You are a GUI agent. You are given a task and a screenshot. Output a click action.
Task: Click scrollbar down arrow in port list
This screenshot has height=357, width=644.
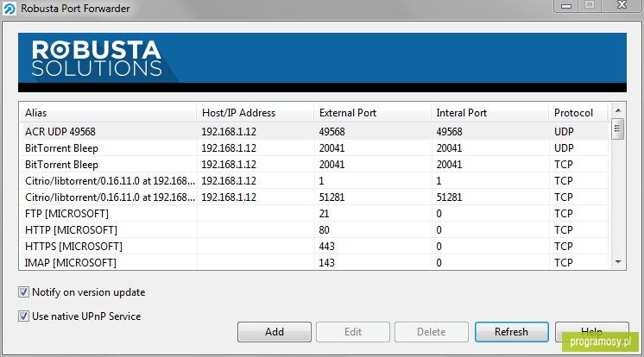click(618, 262)
